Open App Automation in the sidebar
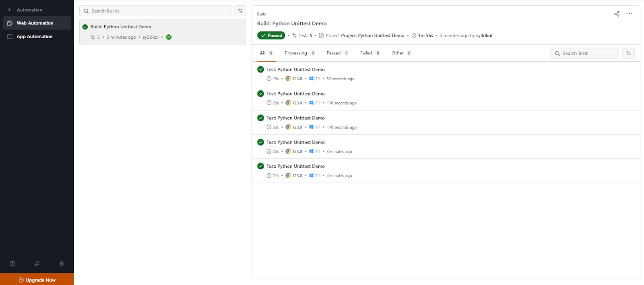 35,37
